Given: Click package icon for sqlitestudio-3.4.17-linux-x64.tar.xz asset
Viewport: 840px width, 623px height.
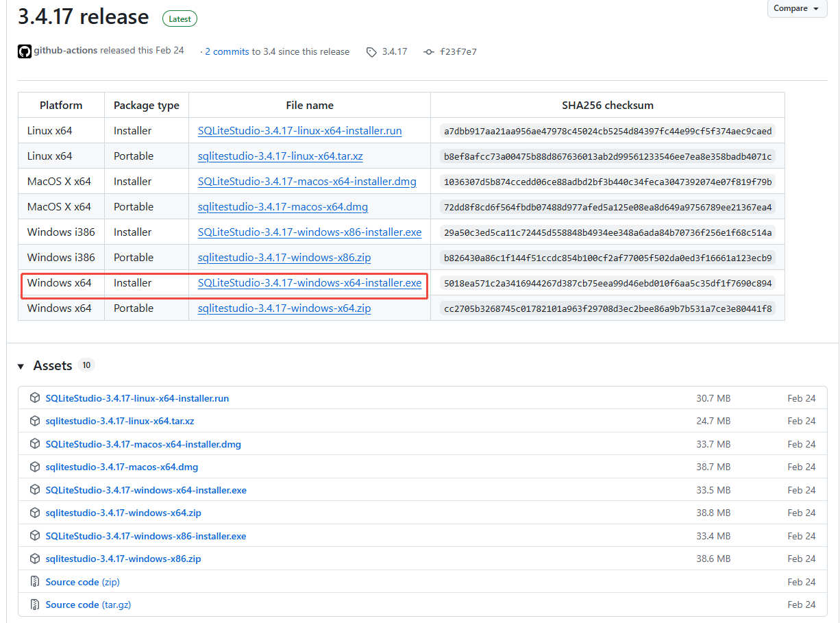Looking at the screenshot, I should pos(35,421).
